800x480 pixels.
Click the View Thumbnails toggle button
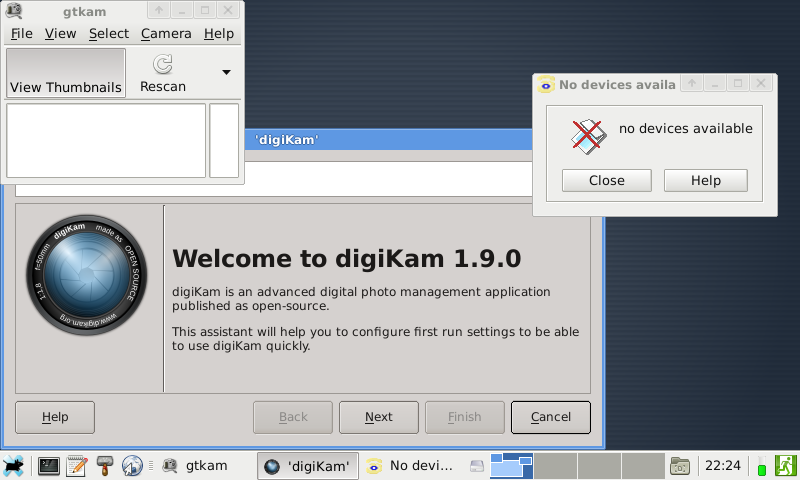[x=66, y=74]
